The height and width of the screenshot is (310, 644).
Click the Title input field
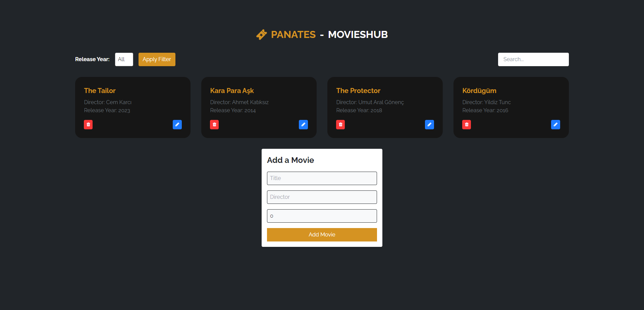322,178
